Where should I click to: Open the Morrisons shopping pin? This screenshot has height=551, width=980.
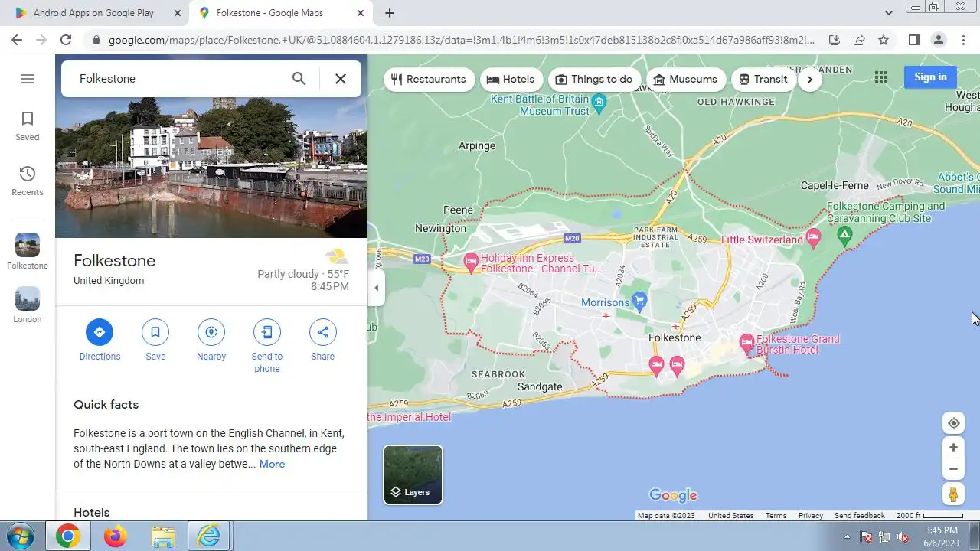coord(640,300)
